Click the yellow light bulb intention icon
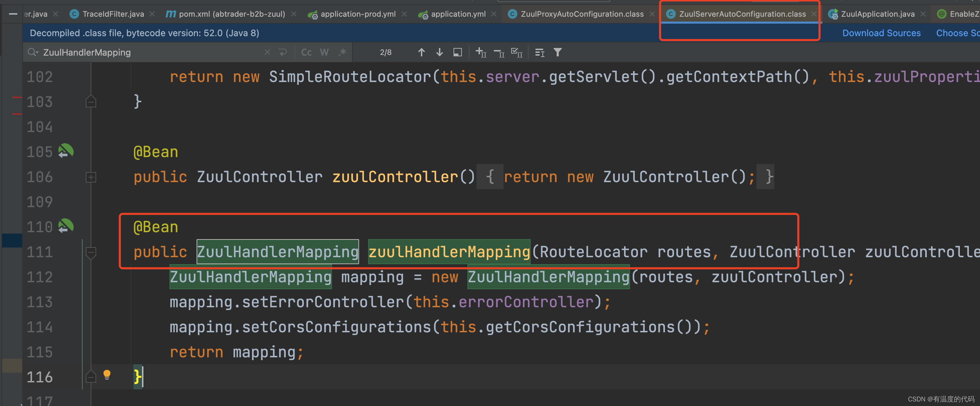This screenshot has height=406, width=980. point(107,375)
